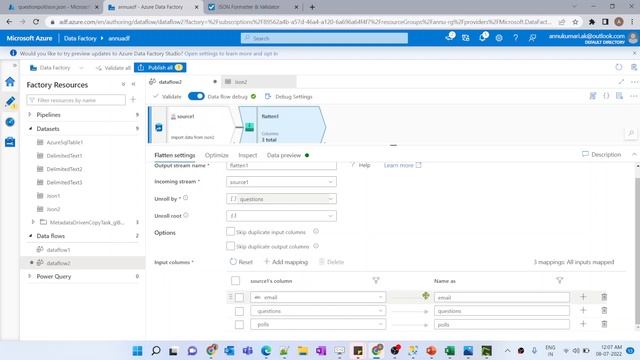Open the settings gear in Azure header
The image size is (640, 360).
tap(499, 38)
